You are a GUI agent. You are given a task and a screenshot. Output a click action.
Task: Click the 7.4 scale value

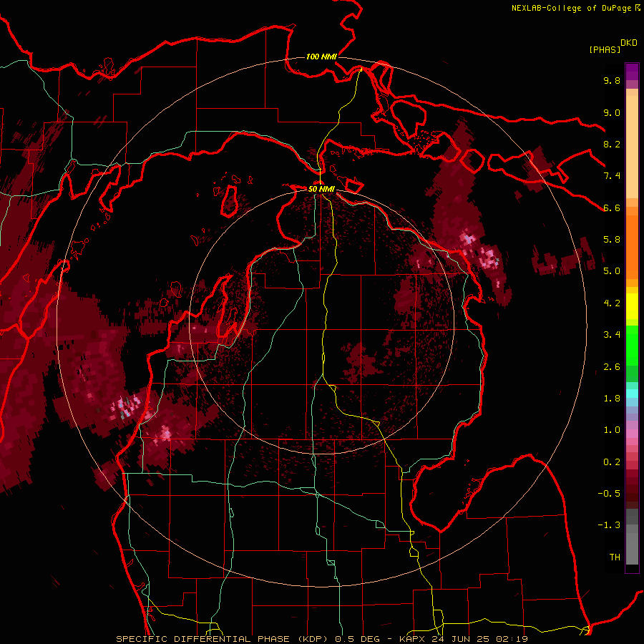point(612,176)
